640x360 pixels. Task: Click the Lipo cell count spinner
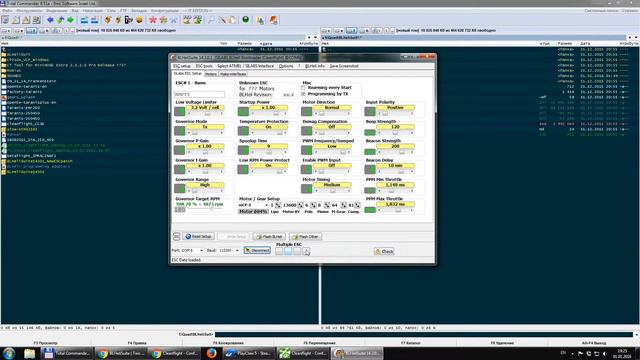(x=278, y=205)
